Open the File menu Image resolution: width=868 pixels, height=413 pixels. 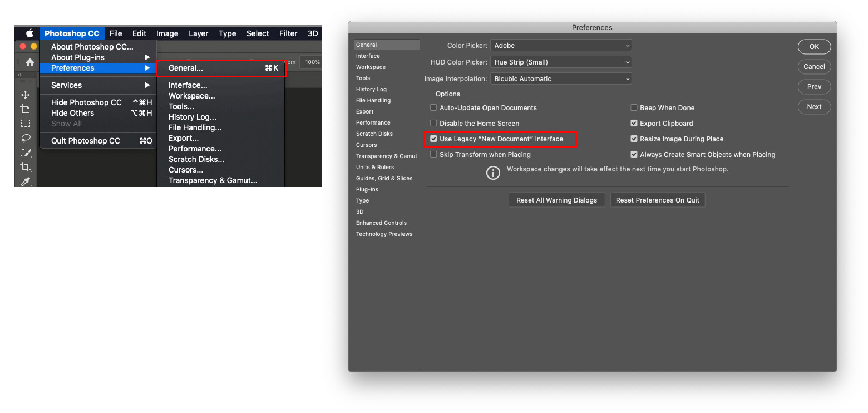coord(116,33)
